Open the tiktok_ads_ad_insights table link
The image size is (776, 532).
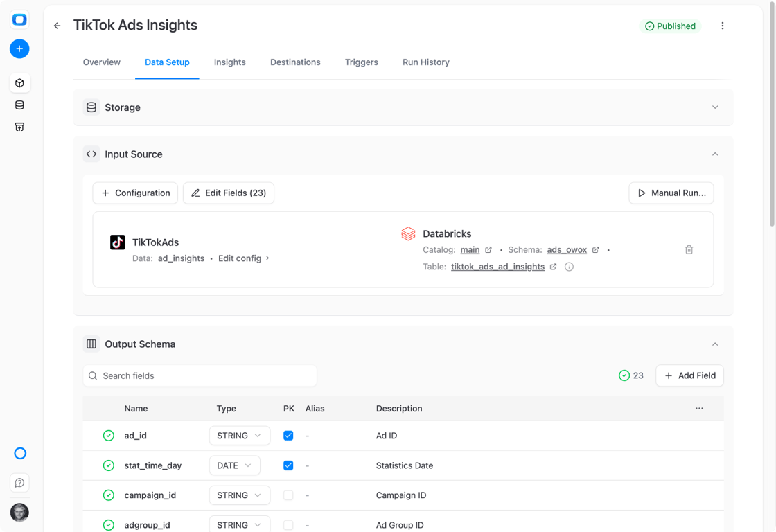498,267
